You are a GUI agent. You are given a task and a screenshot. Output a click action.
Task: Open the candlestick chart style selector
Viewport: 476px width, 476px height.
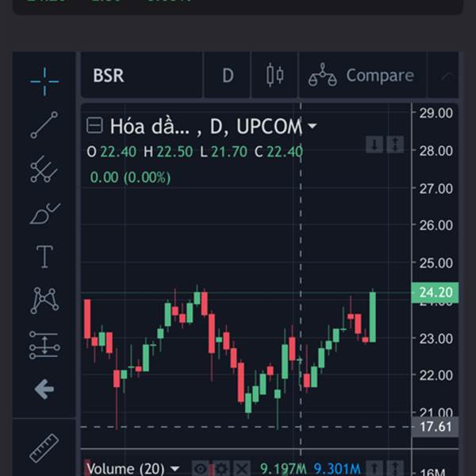pyautogui.click(x=274, y=75)
